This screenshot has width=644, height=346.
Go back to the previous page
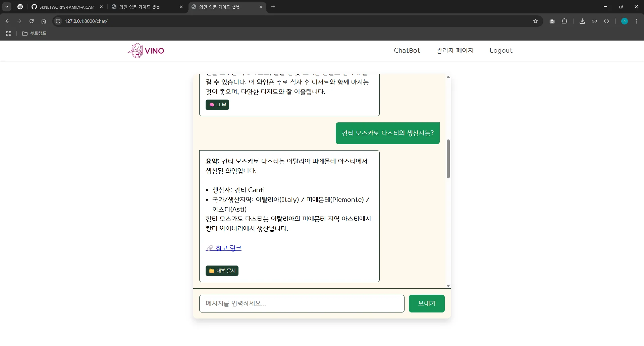pos(7,21)
